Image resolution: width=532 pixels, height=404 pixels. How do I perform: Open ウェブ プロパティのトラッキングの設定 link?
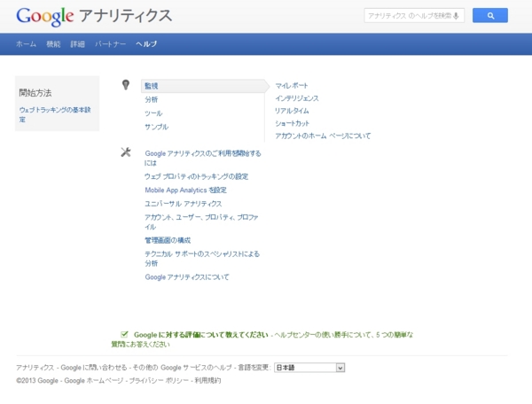click(x=197, y=176)
